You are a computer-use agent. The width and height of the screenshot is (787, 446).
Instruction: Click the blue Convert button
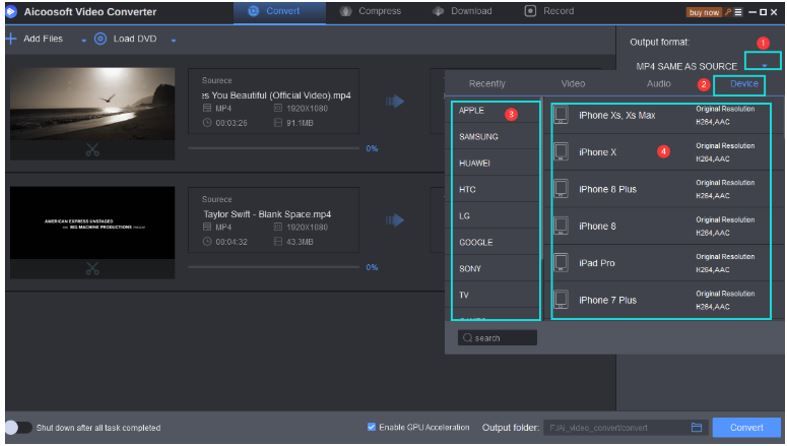tap(747, 427)
